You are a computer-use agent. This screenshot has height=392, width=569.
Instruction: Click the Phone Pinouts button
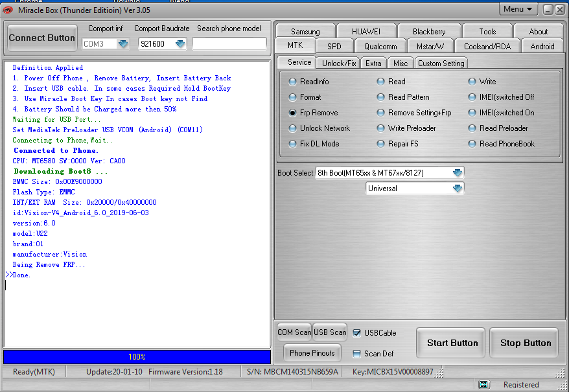pyautogui.click(x=312, y=352)
